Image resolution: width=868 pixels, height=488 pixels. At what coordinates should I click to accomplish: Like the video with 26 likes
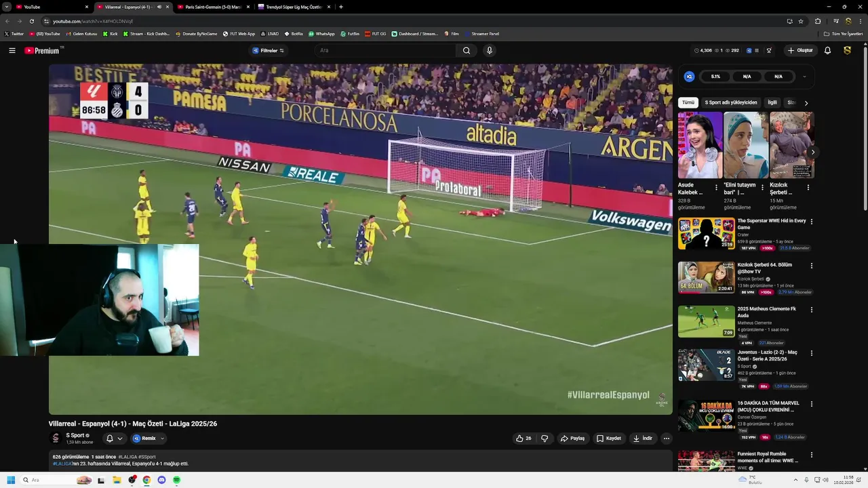pos(524,439)
